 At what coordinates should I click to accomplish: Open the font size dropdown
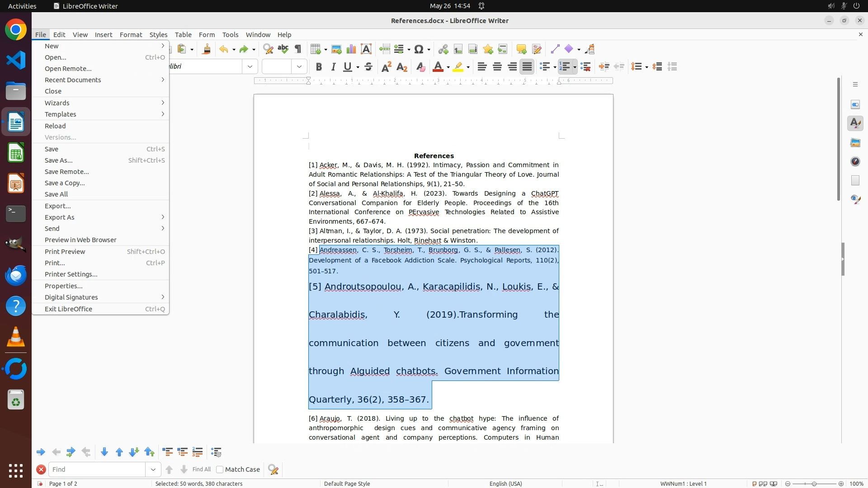(x=299, y=67)
